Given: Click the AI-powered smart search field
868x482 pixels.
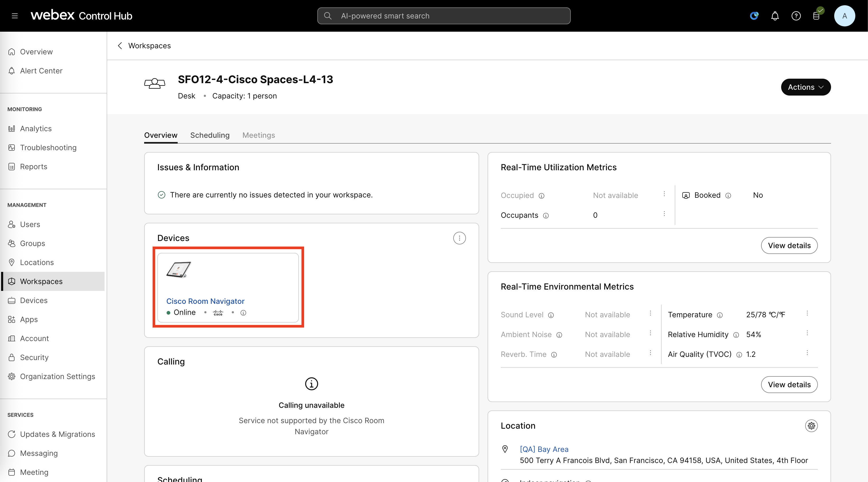Looking at the screenshot, I should pos(444,16).
